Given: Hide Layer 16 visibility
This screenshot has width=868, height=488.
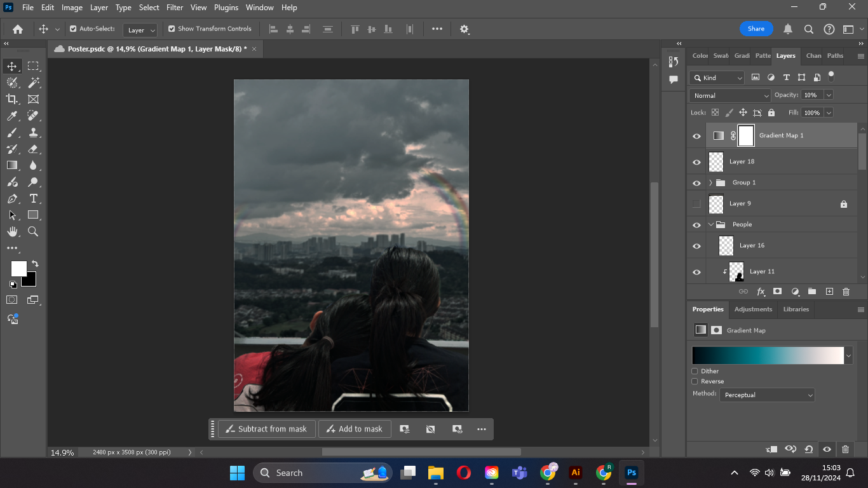Looking at the screenshot, I should click(696, 246).
